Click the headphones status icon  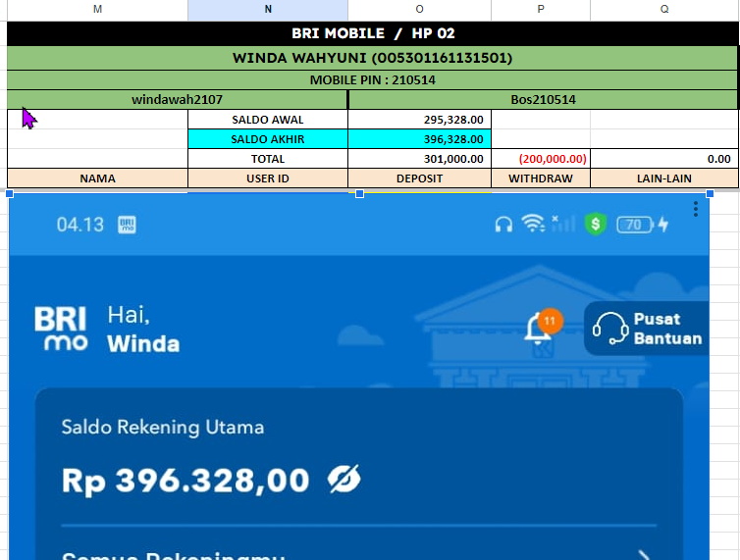[503, 225]
